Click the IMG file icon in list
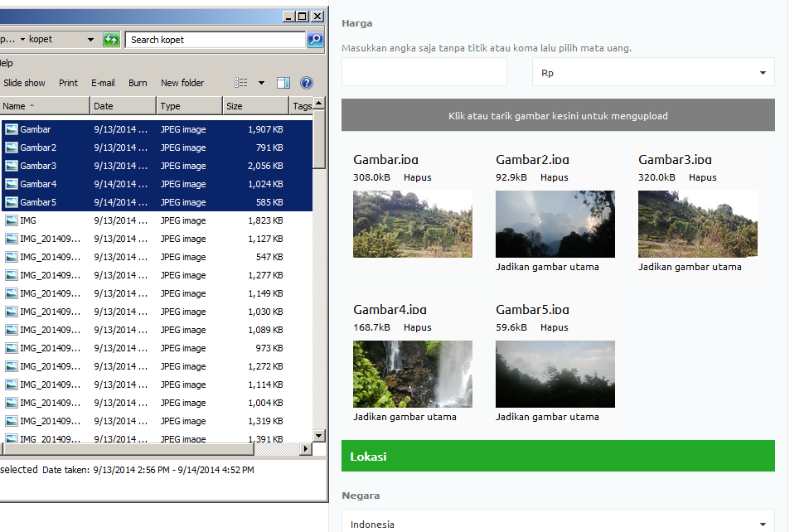This screenshot has height=532, width=809. pyautogui.click(x=12, y=220)
